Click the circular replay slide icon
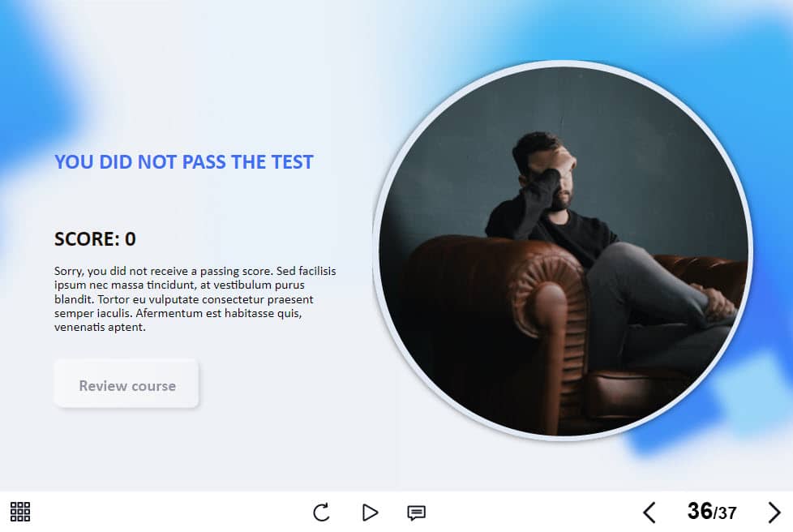 click(x=321, y=513)
